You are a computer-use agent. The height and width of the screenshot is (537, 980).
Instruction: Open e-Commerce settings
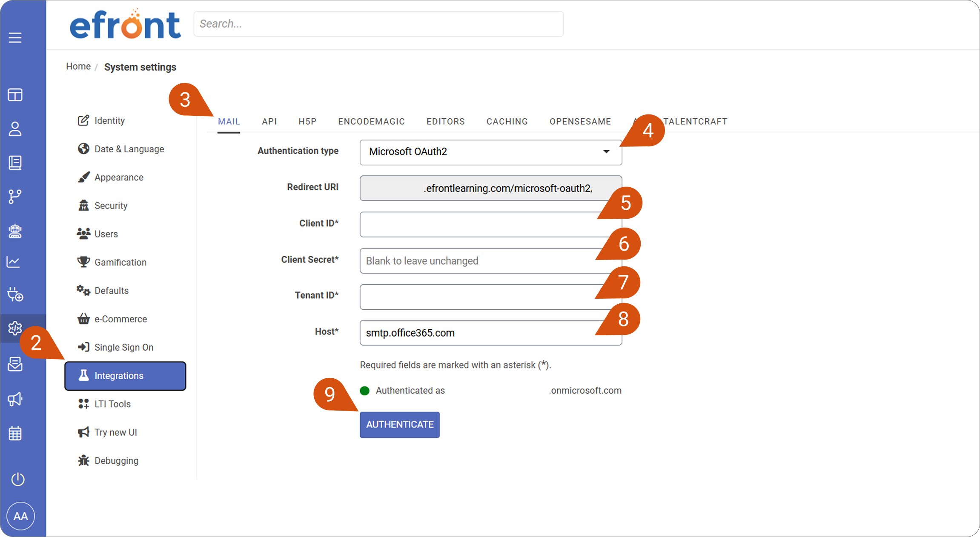[112, 319]
